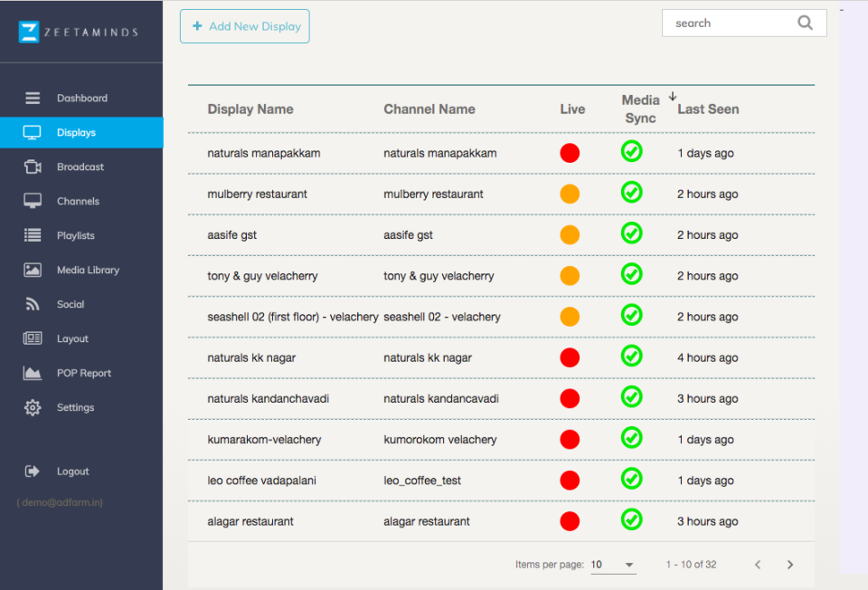Click display name tony & guy velacherry
The width and height of the screenshot is (868, 590).
(262, 276)
